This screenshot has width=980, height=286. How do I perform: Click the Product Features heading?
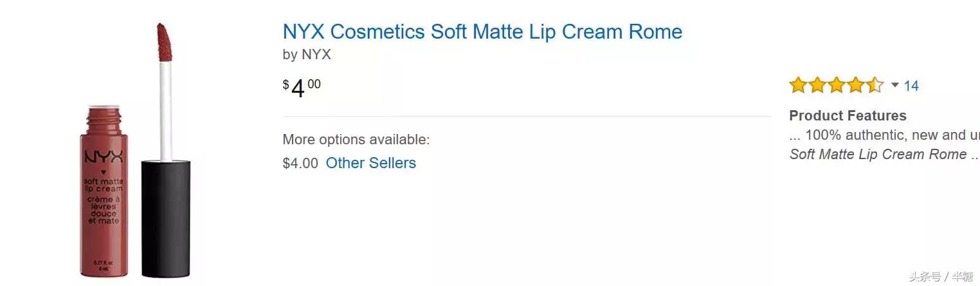848,116
